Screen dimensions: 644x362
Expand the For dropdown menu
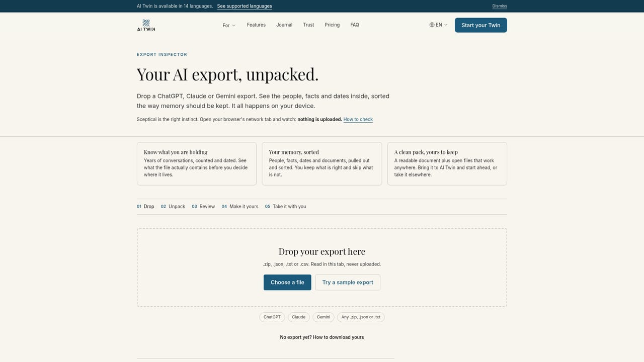pyautogui.click(x=229, y=25)
